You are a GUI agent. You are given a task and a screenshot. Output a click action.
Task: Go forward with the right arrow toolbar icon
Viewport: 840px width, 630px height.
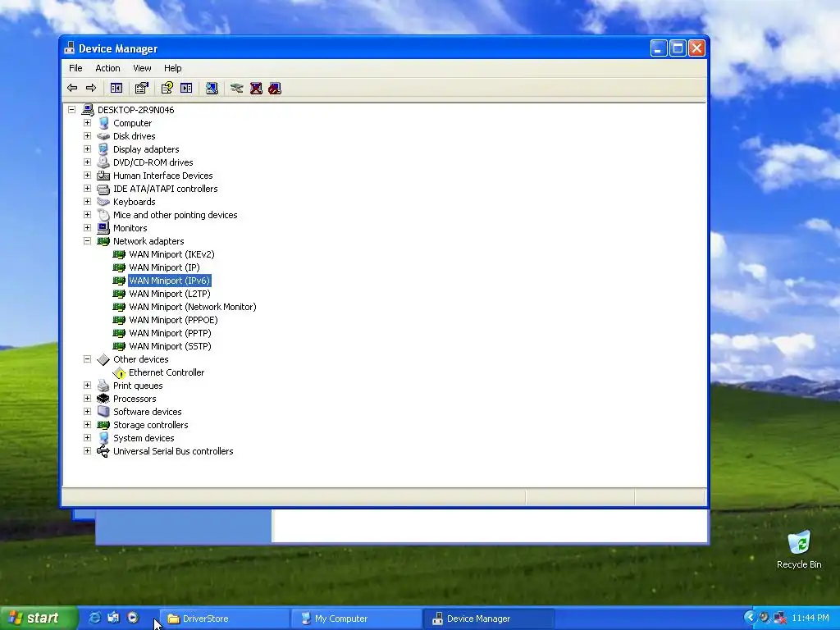point(91,88)
